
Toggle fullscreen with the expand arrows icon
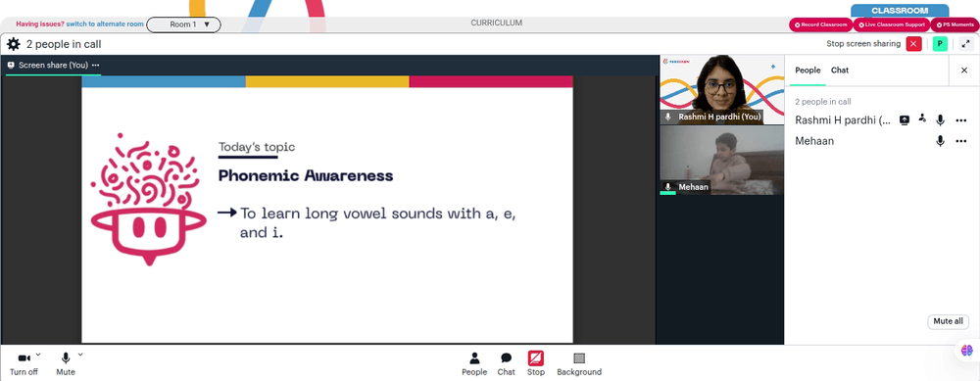click(x=966, y=44)
